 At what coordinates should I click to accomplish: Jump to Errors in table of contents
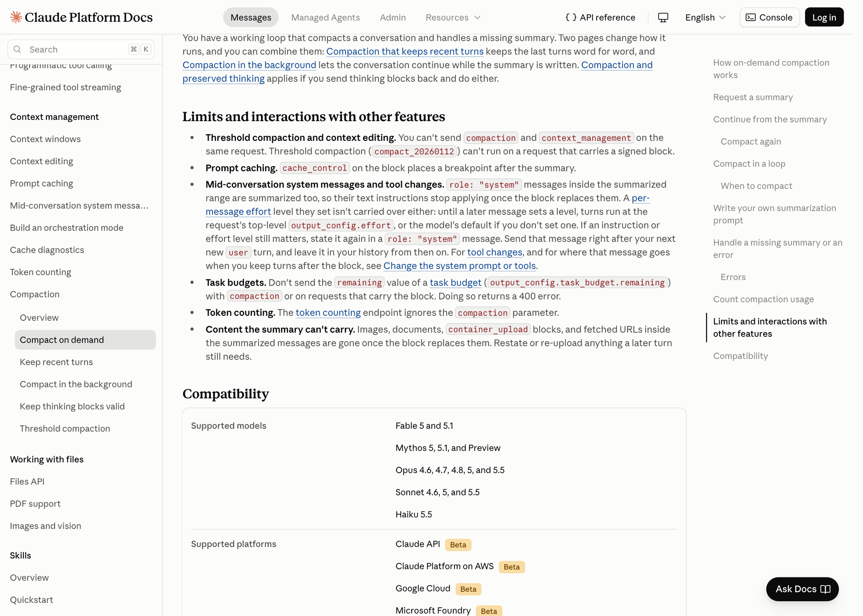pos(733,277)
